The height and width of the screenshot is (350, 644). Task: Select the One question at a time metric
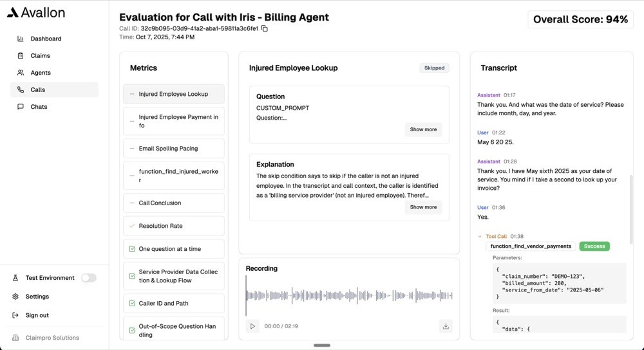pos(174,249)
